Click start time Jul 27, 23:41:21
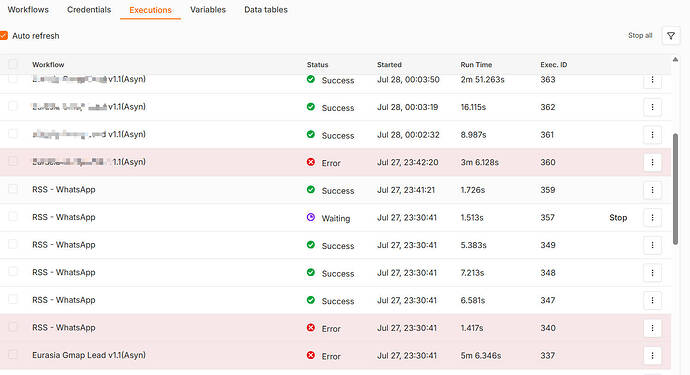Viewport: 690px width, 375px height. 406,190
